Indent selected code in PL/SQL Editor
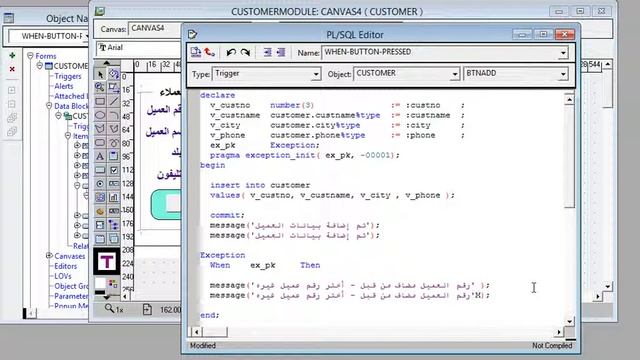This screenshot has height=360, width=640. (x=267, y=52)
